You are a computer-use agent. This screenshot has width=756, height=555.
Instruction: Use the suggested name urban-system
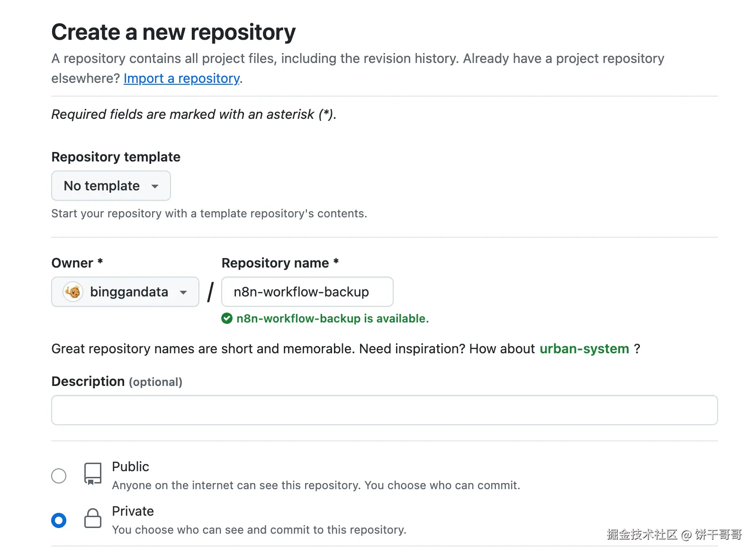click(584, 349)
